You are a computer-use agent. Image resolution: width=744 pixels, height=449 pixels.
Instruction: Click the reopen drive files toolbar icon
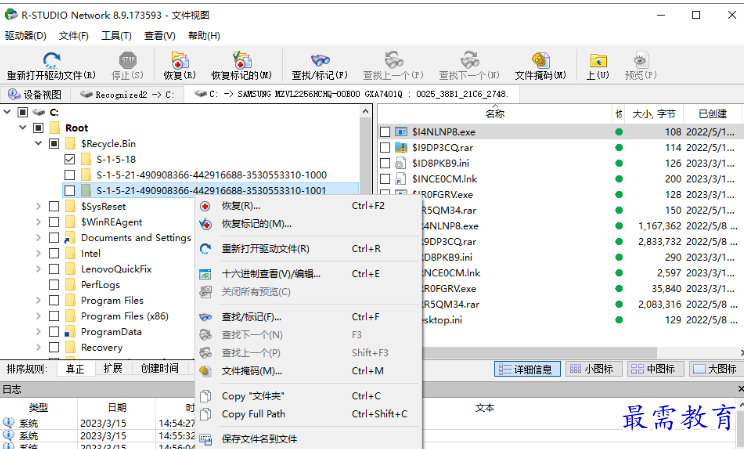(x=51, y=60)
